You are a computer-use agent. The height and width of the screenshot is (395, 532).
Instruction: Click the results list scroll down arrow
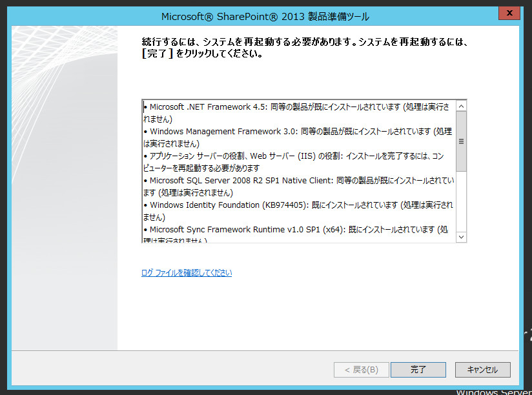(x=461, y=237)
